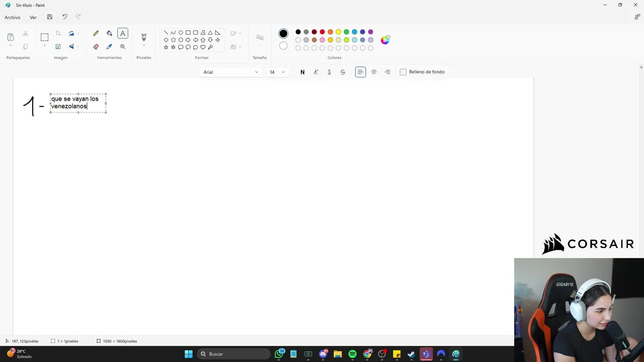Click the Crop image icon
Screen dimensions: 644x362
click(x=58, y=34)
